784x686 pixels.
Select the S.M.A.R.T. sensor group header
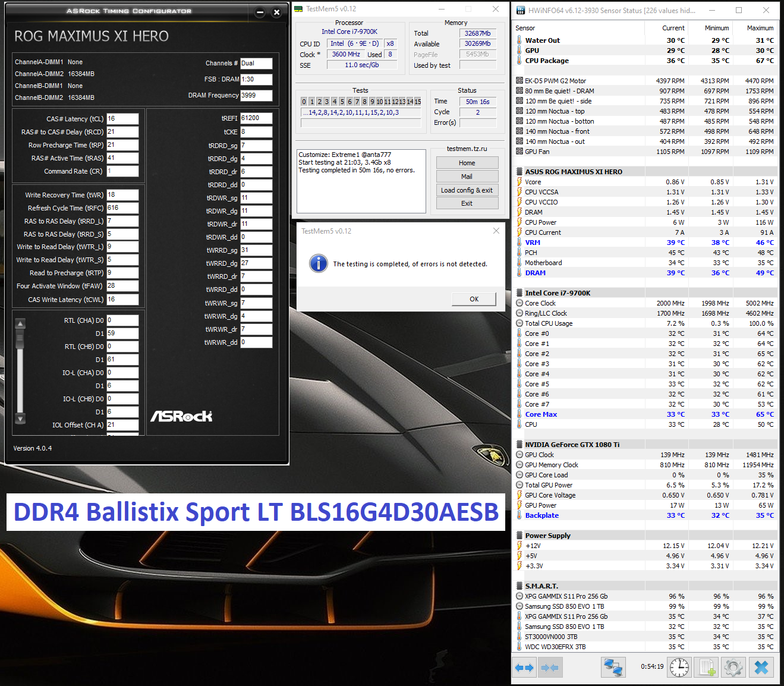541,586
